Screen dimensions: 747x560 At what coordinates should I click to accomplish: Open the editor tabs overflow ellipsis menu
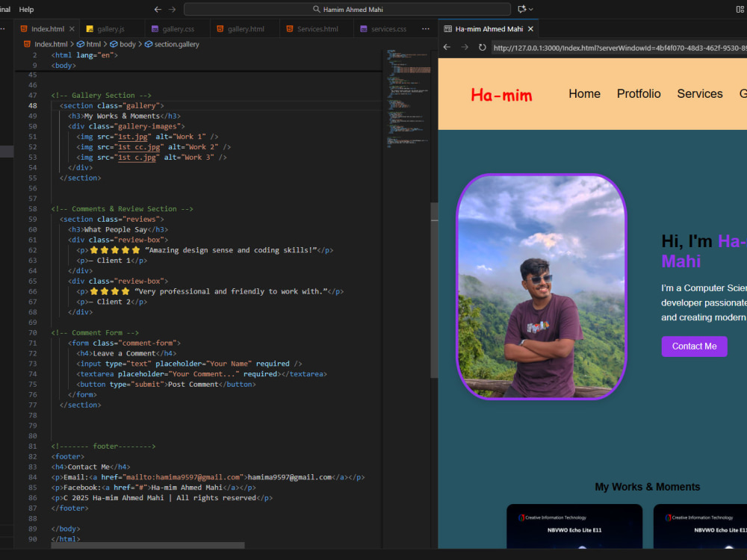click(426, 28)
